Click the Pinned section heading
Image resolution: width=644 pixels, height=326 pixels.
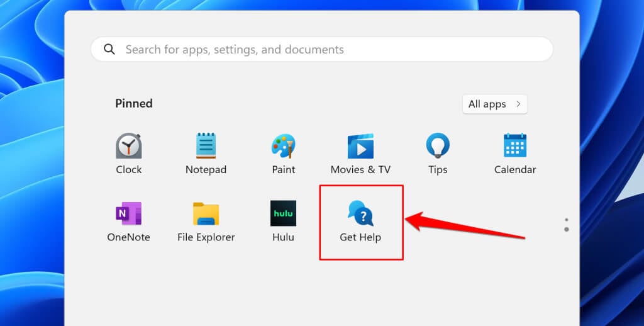[134, 103]
